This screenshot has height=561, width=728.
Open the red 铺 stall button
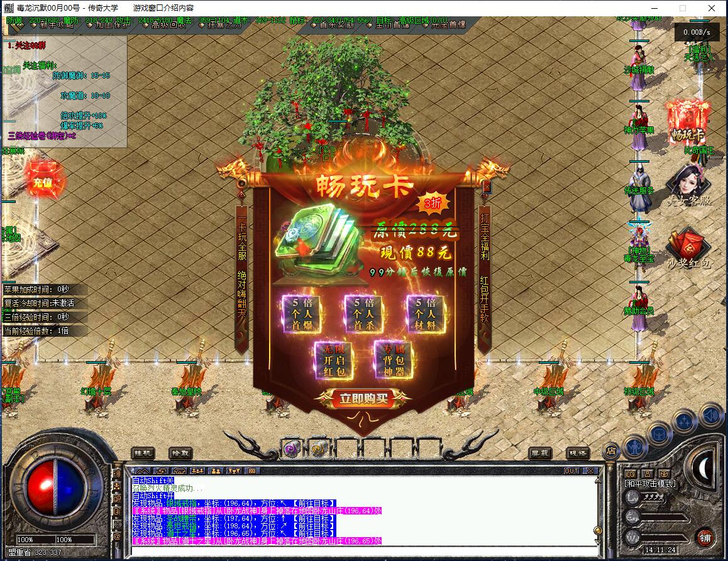705,538
